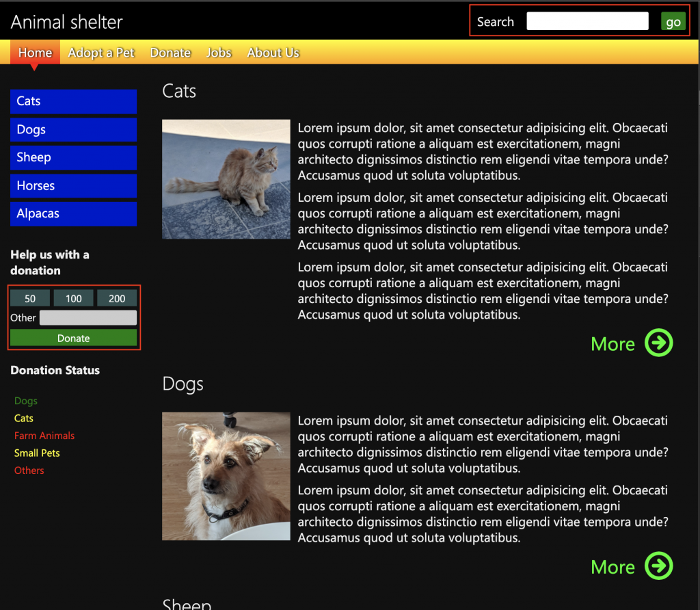700x610 pixels.
Task: Select Horses in the sidebar
Action: click(x=74, y=186)
